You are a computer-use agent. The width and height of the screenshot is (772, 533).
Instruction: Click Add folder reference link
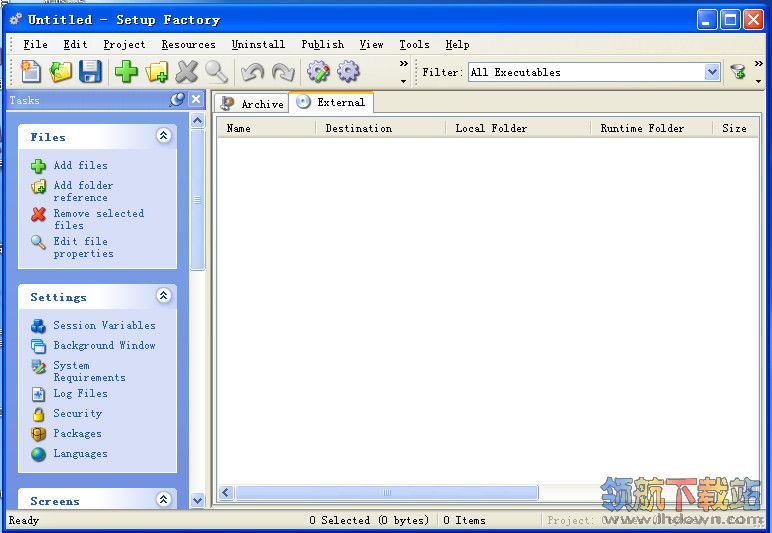click(83, 191)
